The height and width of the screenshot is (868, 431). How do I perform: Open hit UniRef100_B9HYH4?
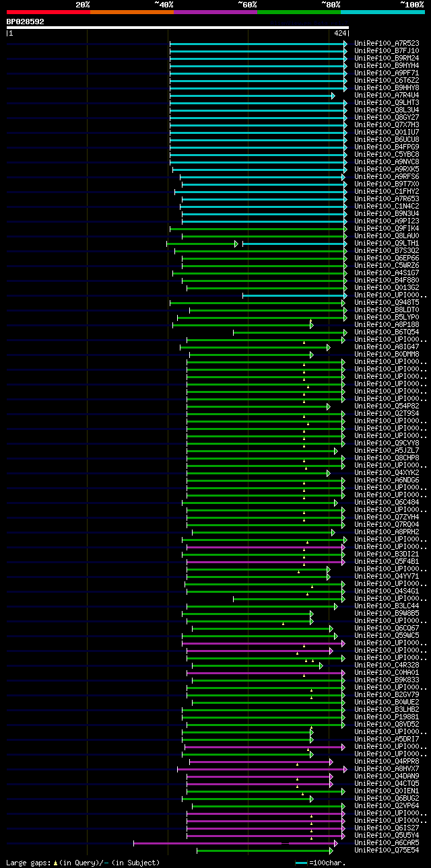(387, 65)
